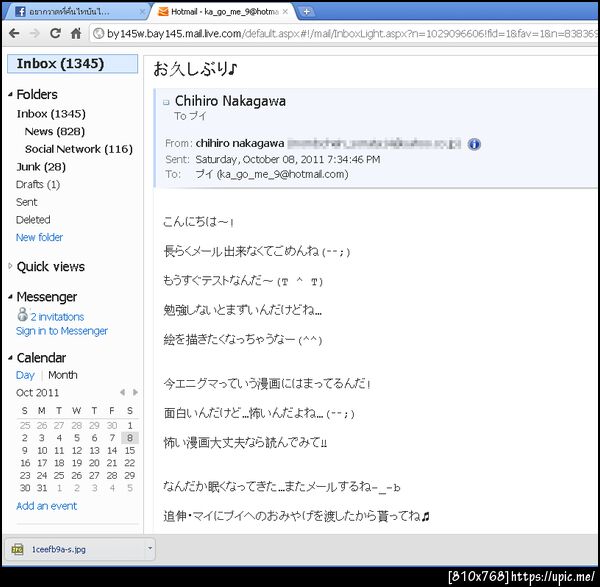Open the Junk (28) folder
Image resolution: width=600 pixels, height=587 pixels.
(41, 167)
